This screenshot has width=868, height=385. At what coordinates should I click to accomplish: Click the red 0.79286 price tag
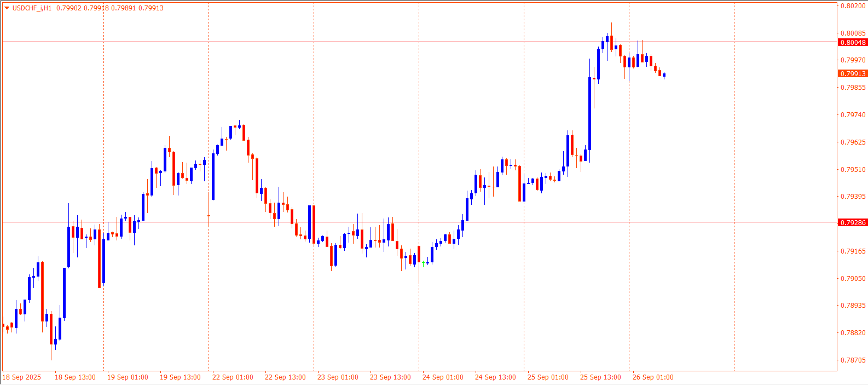coord(853,223)
